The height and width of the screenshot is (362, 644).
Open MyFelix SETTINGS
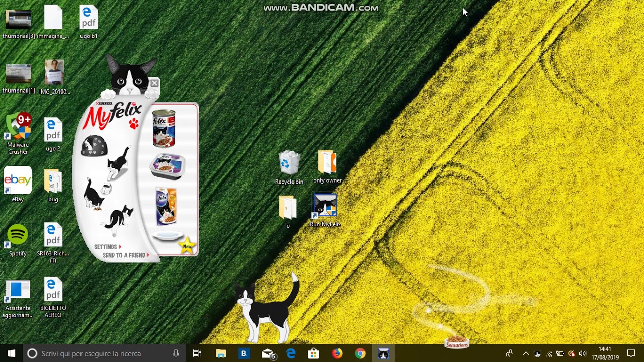click(x=108, y=247)
